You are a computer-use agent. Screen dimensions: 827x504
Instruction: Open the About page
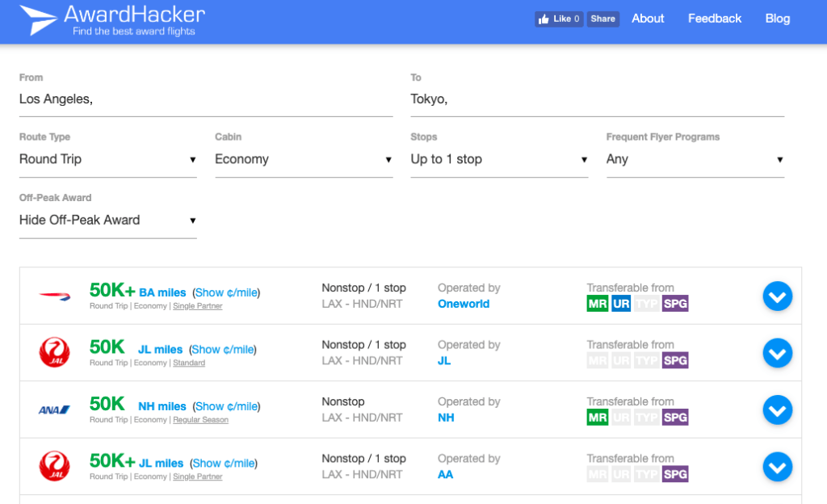(x=648, y=19)
